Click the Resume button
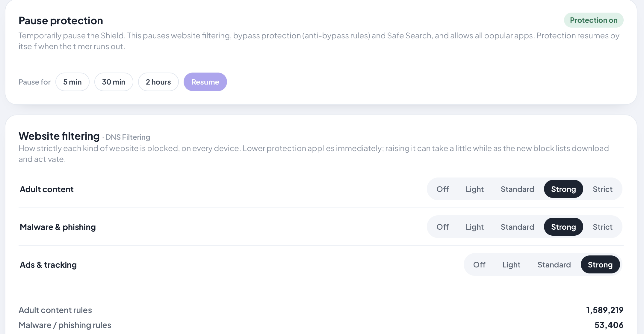The width and height of the screenshot is (644, 334). [205, 82]
